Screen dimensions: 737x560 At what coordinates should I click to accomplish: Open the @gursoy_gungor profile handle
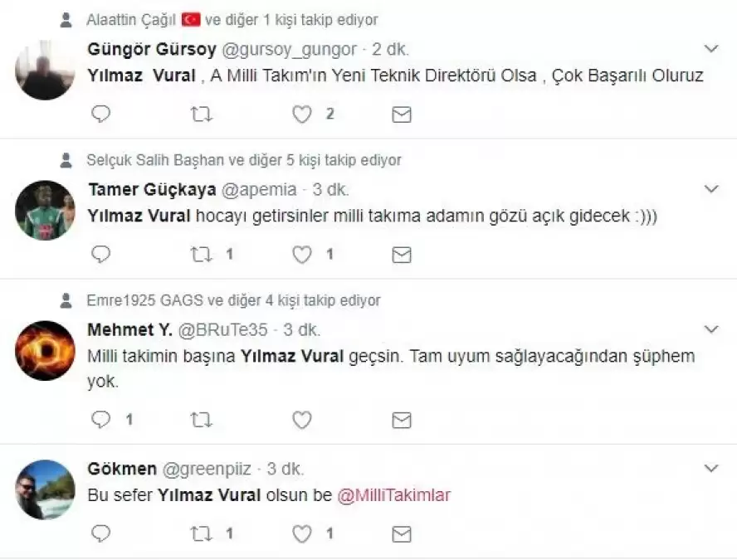click(x=289, y=49)
